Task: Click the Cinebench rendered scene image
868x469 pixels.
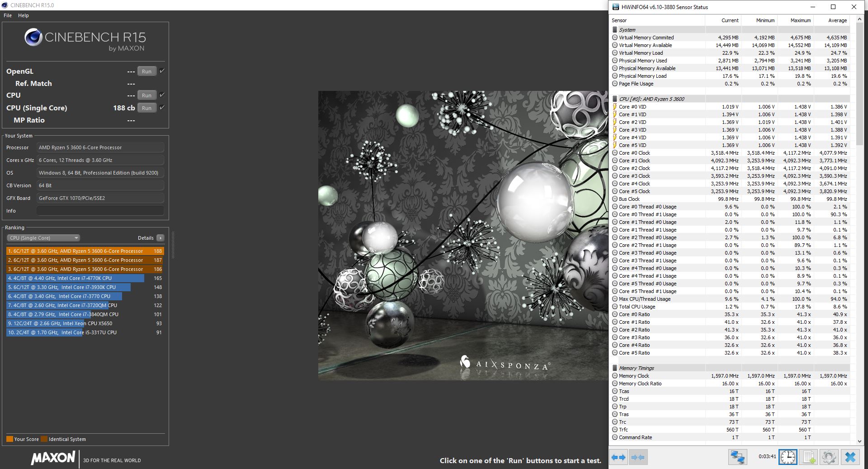Action: [463, 235]
